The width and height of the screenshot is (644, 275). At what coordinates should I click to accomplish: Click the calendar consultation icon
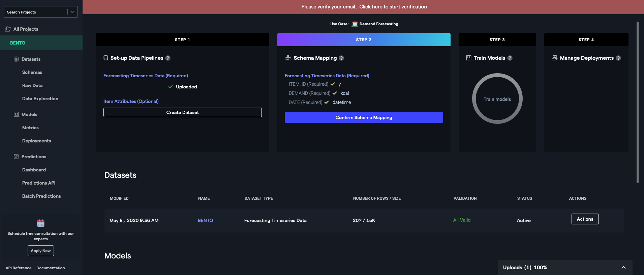click(x=41, y=223)
